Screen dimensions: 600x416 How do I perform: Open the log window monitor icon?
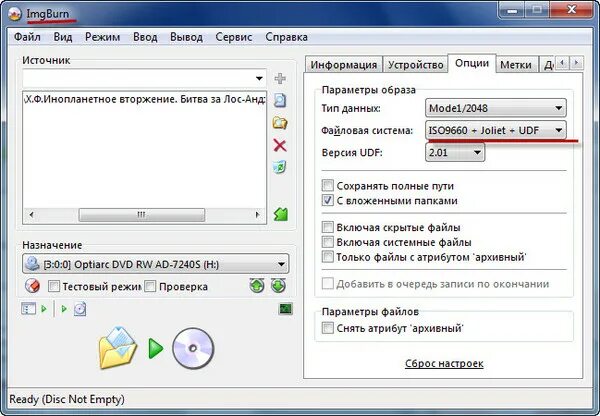point(285,308)
